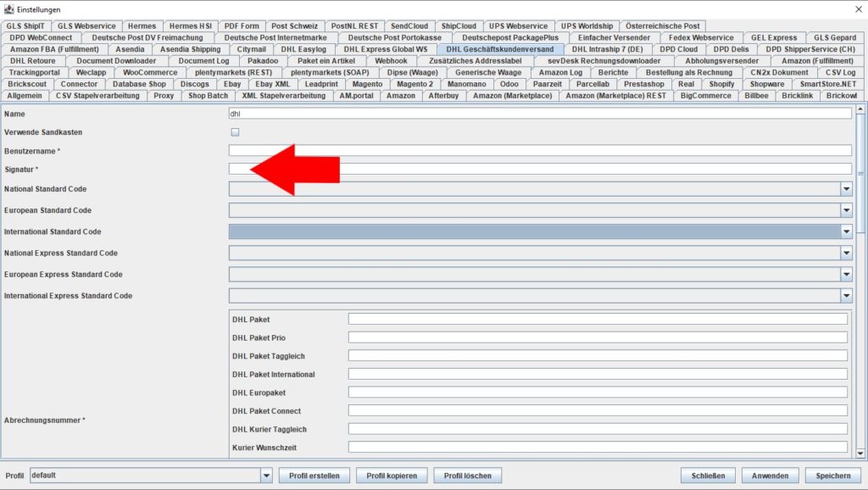
Task: Open the Österreichische Post tab
Action: coord(663,26)
